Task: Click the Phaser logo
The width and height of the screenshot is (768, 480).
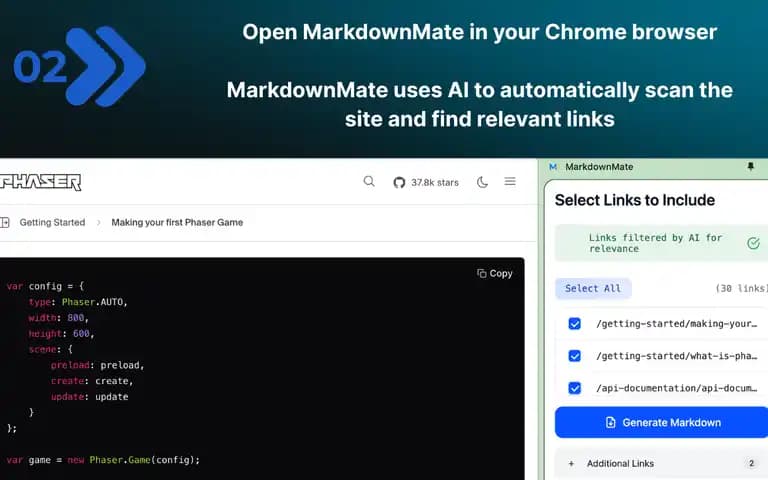Action: point(41,182)
